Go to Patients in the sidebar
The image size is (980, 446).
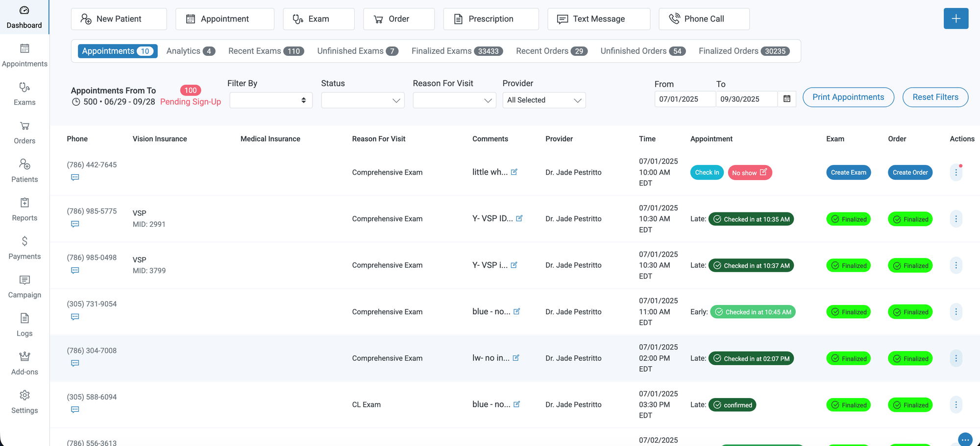[x=24, y=171]
